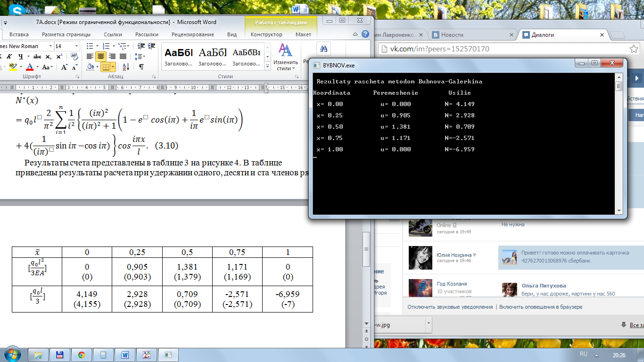Open Разметка страницы tab

click(x=66, y=34)
